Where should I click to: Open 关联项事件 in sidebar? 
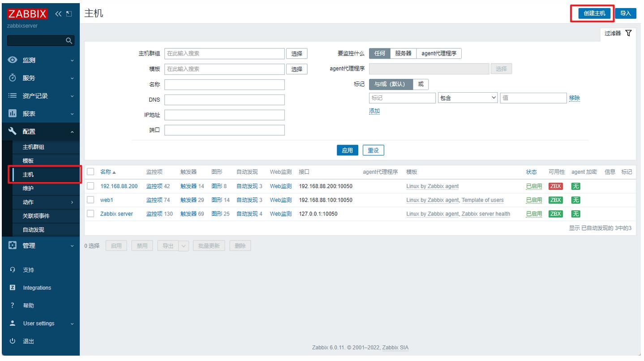click(36, 216)
